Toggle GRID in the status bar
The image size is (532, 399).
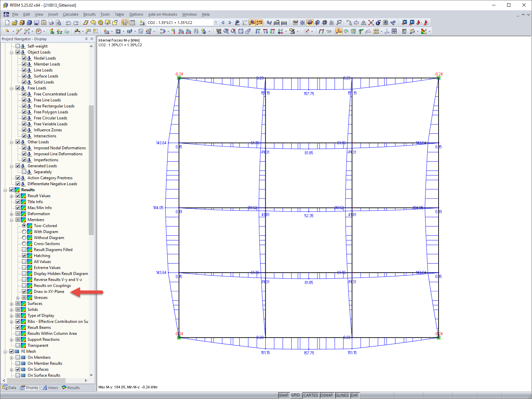(296, 395)
